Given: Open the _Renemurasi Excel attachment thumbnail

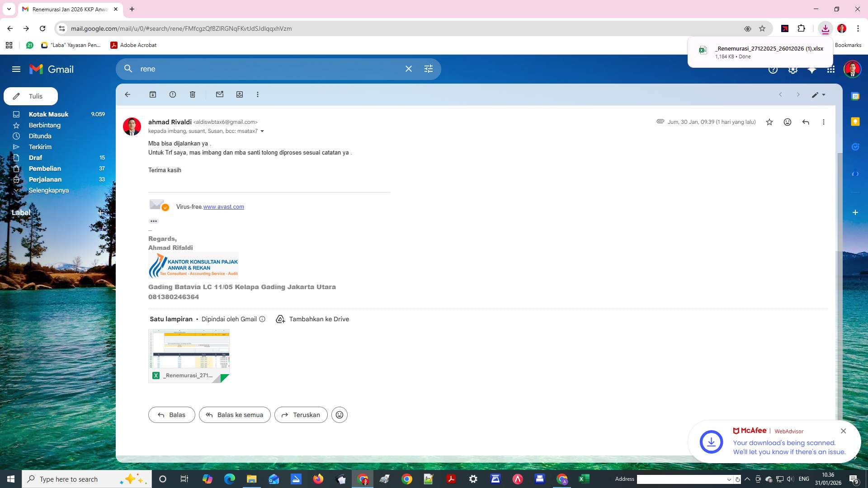Looking at the screenshot, I should coord(189,356).
